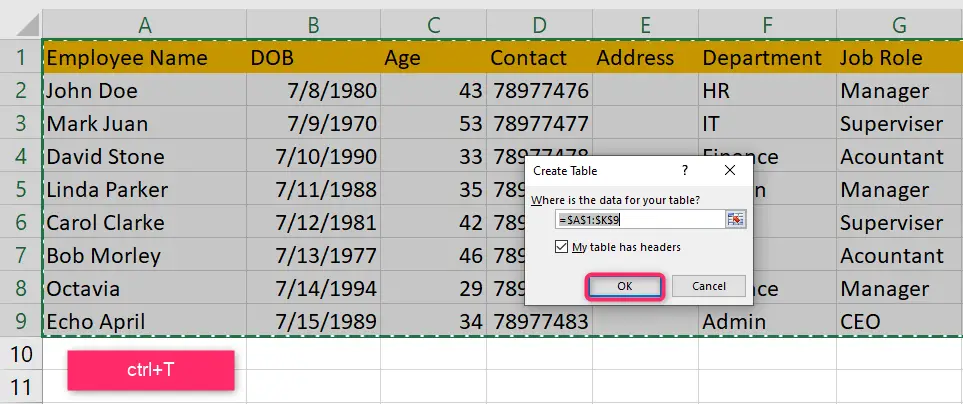This screenshot has width=963, height=404.
Task: Click the Age header cell
Action: [434, 57]
